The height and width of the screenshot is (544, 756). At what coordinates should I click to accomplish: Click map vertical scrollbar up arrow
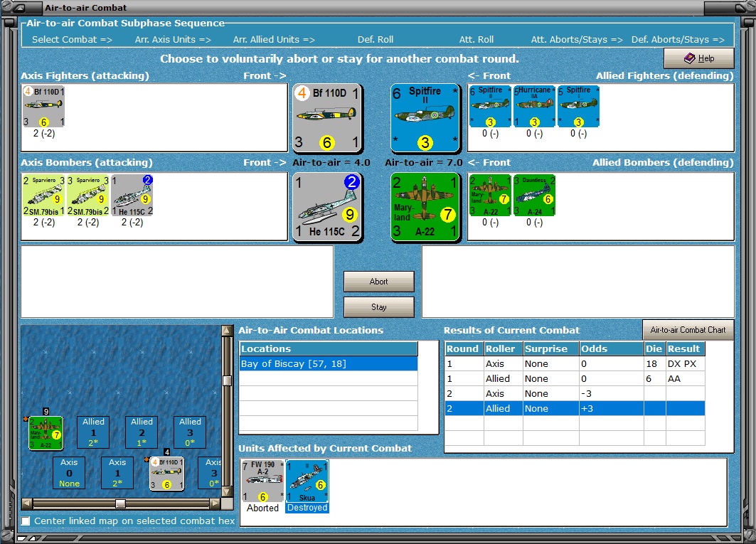click(227, 331)
